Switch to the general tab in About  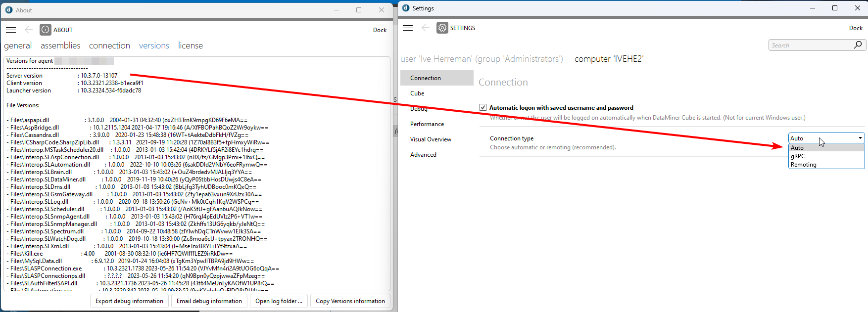click(x=18, y=45)
